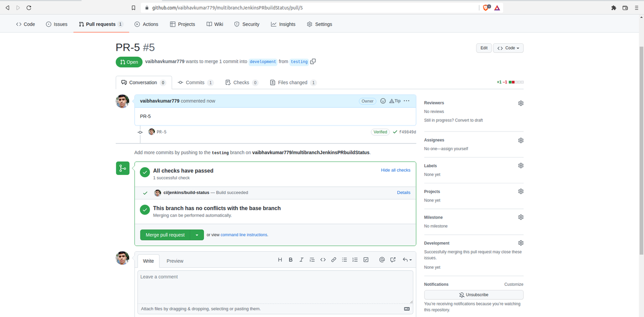The width and height of the screenshot is (644, 317).
Task: Open the Wiki tab
Action: [x=215, y=24]
